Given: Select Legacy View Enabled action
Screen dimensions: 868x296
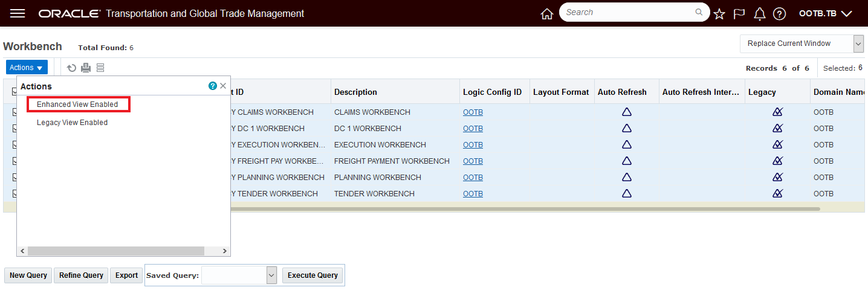Looking at the screenshot, I should [x=72, y=122].
